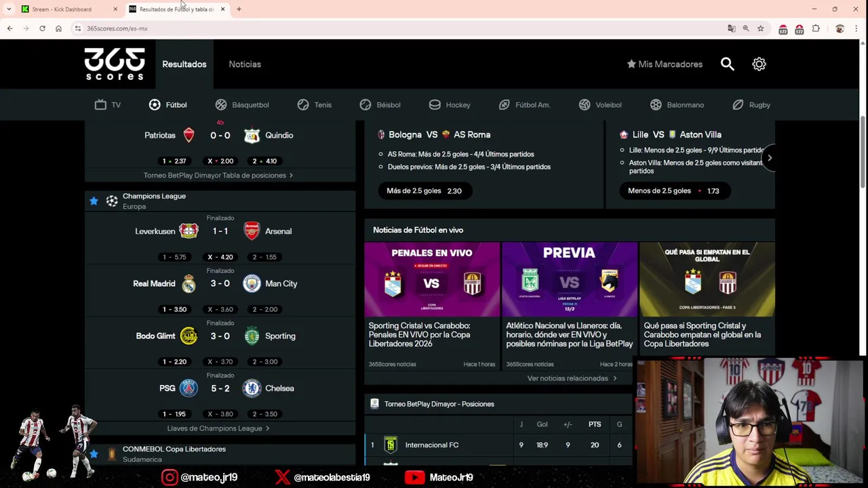Click the Arsenal crest
The width and height of the screenshot is (868, 488).
(252, 231)
